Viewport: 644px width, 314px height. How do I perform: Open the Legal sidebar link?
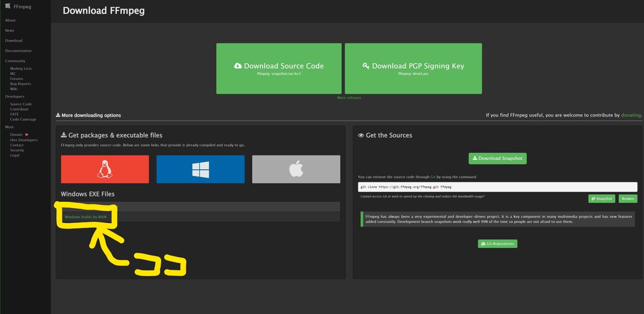click(x=15, y=155)
